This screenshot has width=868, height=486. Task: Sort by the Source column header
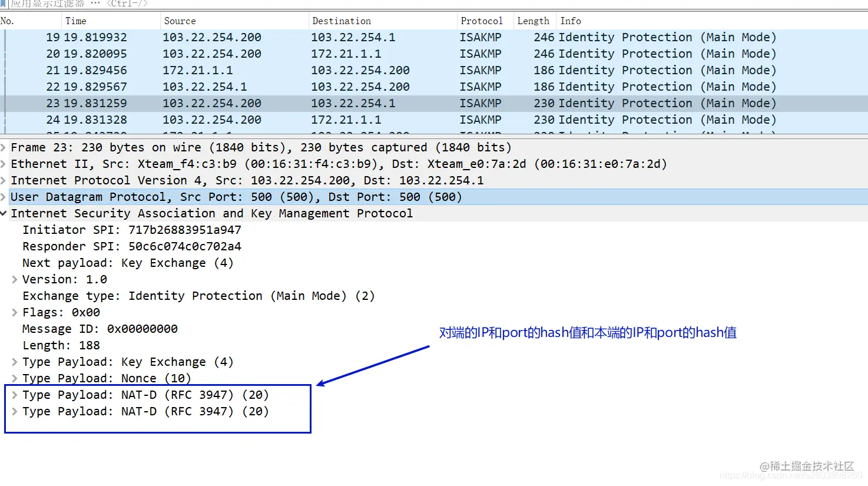coord(234,21)
